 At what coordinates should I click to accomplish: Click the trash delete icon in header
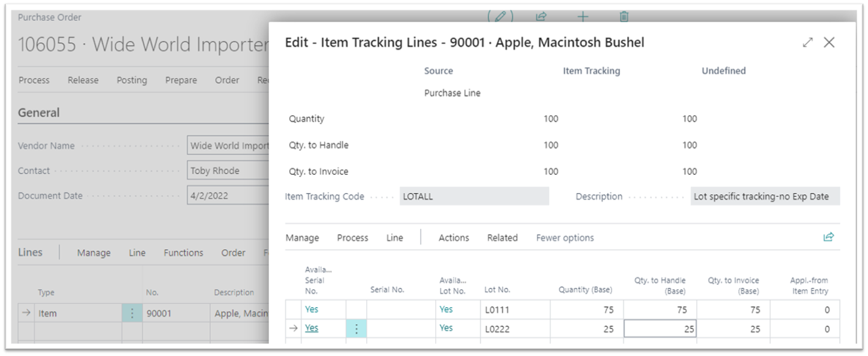click(624, 17)
